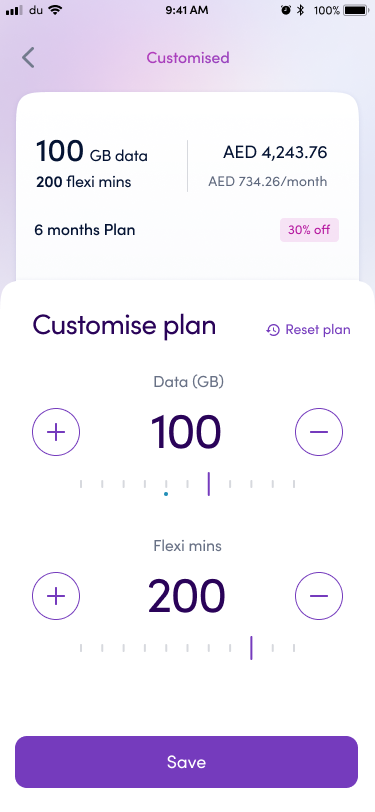Increase Flexi mins with the plus icon
The height and width of the screenshot is (812, 375).
[56, 596]
